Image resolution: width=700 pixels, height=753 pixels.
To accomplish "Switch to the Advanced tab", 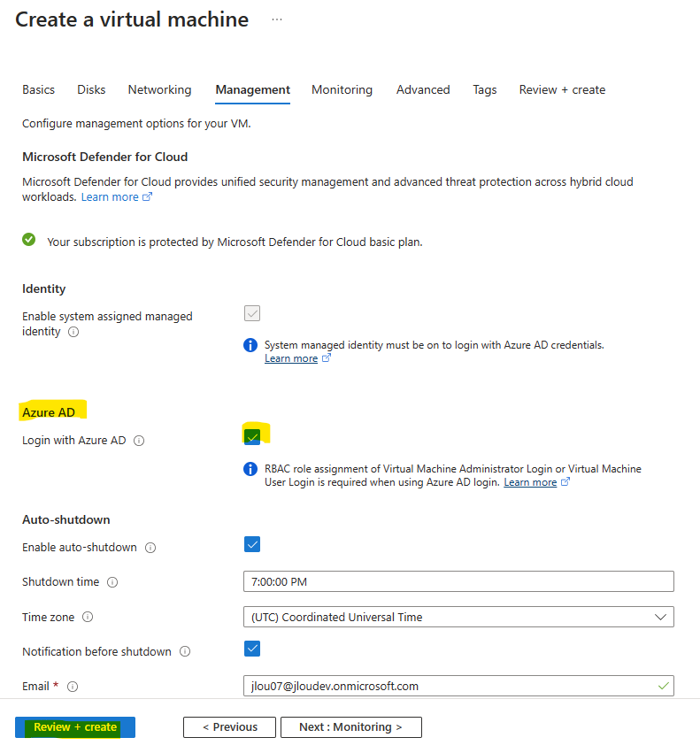I will [x=423, y=89].
